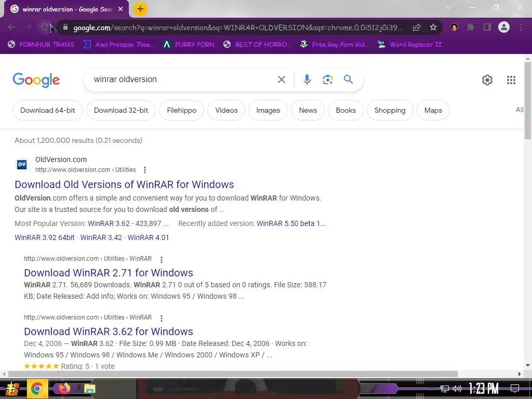
Task: Open File Explorer from the taskbar
Action: point(89,389)
